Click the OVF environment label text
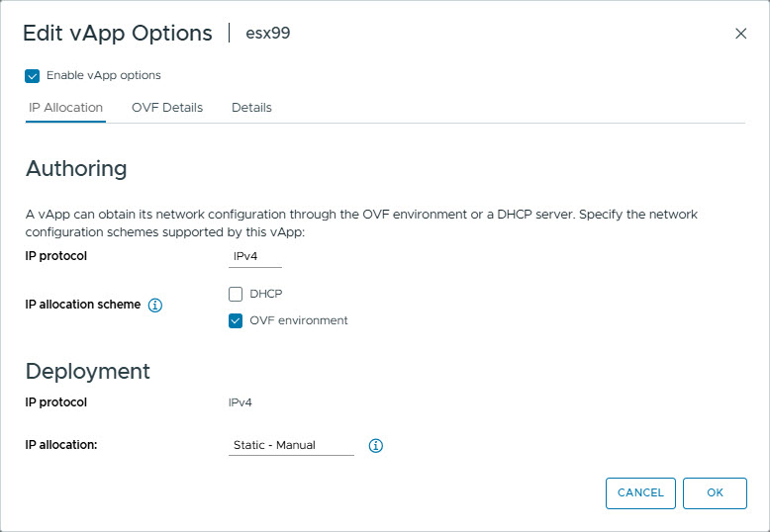This screenshot has height=532, width=770. (x=299, y=320)
